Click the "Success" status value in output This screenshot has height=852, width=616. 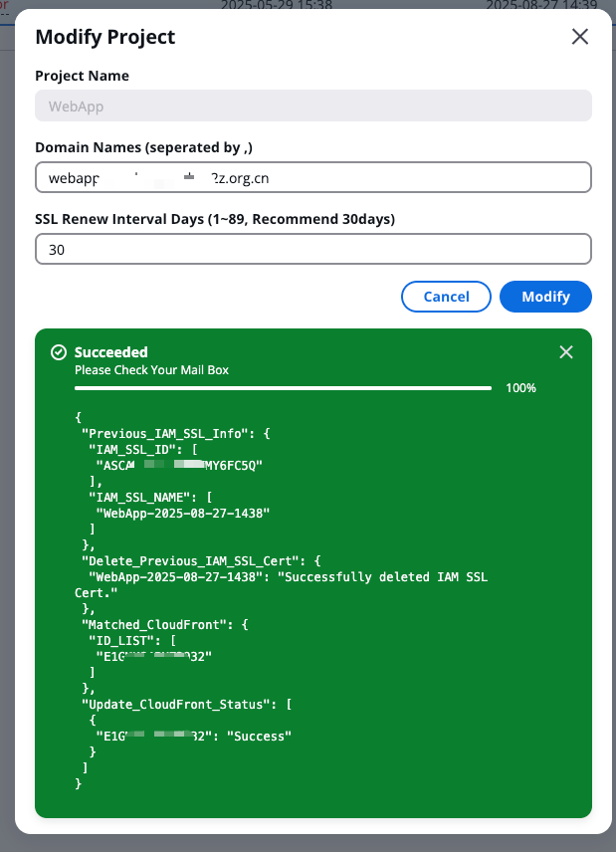261,736
